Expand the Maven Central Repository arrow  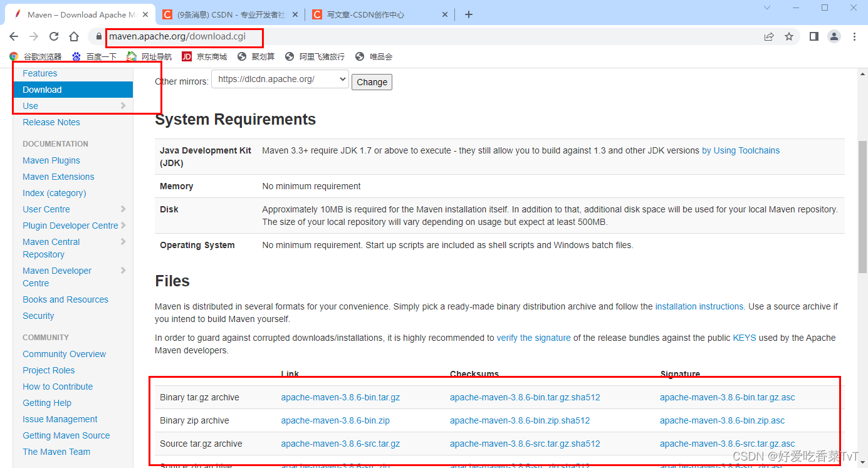click(x=123, y=242)
